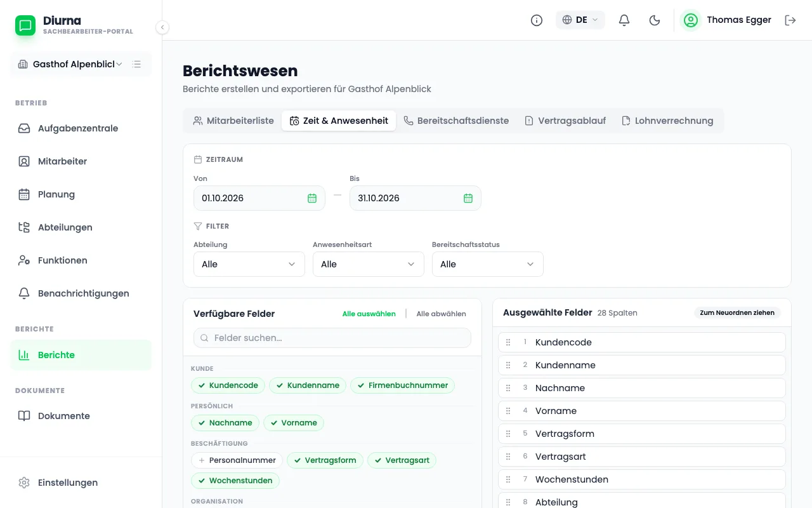Screen dimensions: 812x508
Task: Open notifications bell in top bar
Action: [624, 20]
